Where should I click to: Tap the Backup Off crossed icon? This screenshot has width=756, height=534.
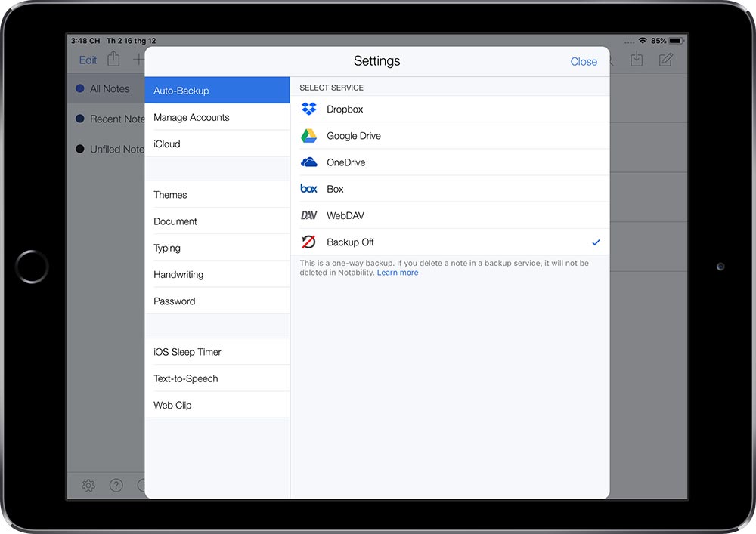click(x=308, y=242)
